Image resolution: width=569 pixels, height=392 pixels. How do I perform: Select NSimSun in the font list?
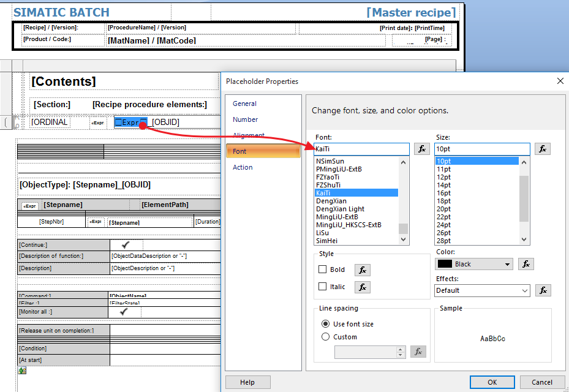tap(356, 161)
